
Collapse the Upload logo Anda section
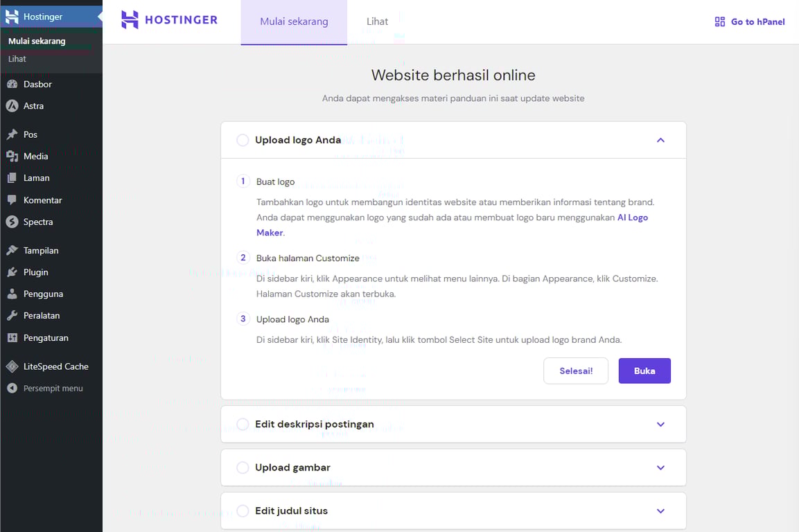pyautogui.click(x=660, y=139)
